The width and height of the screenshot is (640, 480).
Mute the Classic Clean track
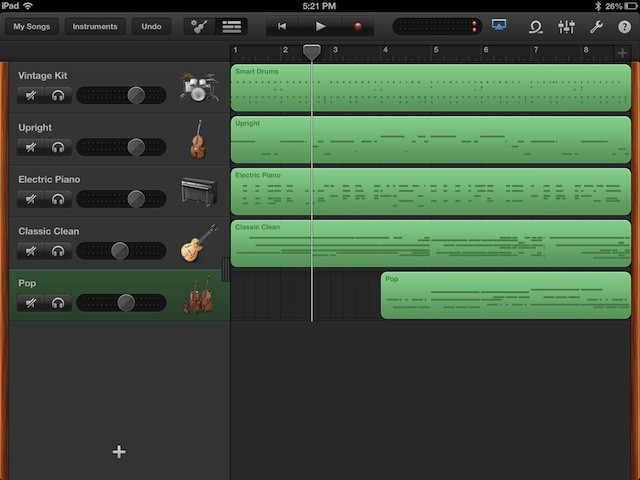(x=31, y=251)
